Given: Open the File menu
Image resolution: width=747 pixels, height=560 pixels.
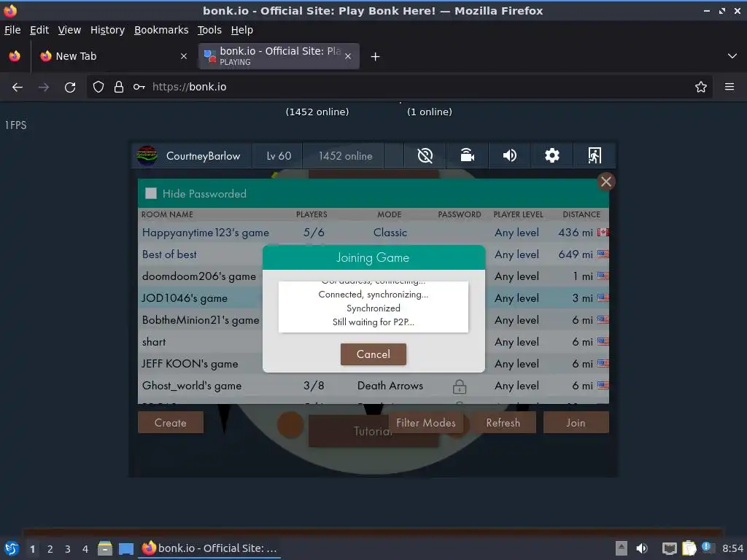Looking at the screenshot, I should click(12, 30).
